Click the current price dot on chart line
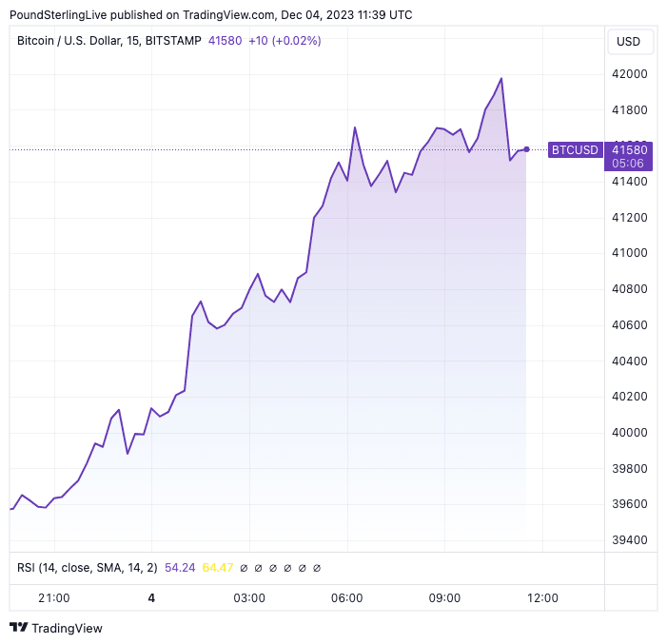This screenshot has width=667, height=644. (526, 149)
